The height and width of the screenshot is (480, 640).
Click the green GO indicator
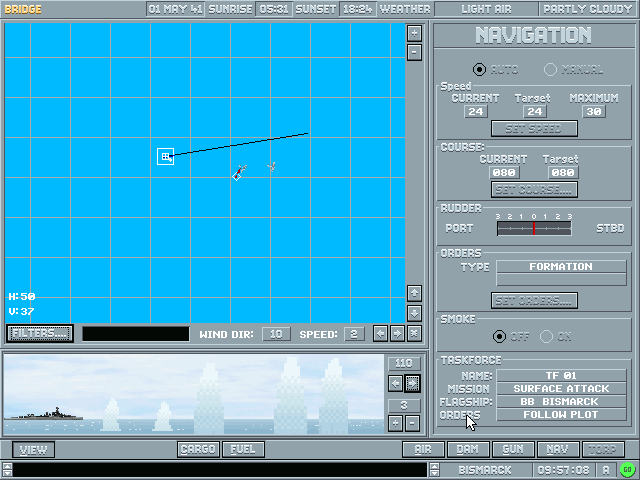[x=627, y=470]
